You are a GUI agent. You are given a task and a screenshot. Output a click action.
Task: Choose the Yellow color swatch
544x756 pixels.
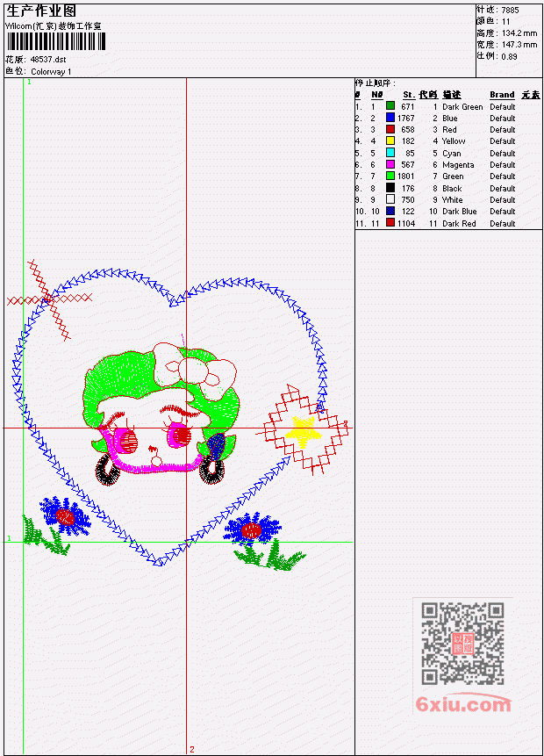click(x=390, y=140)
